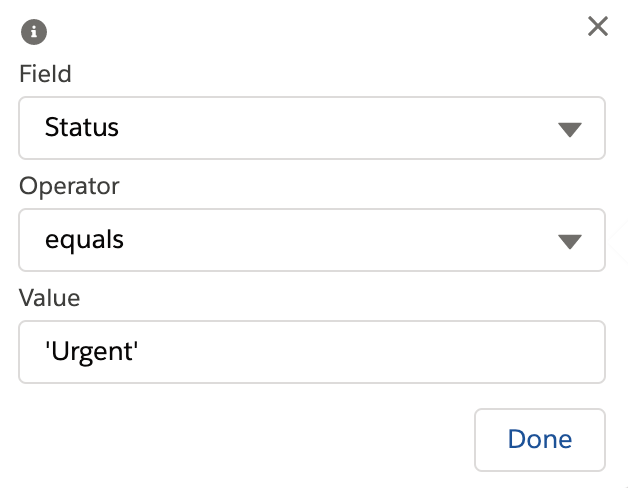
Task: Click the Operator label
Action: coord(68,186)
